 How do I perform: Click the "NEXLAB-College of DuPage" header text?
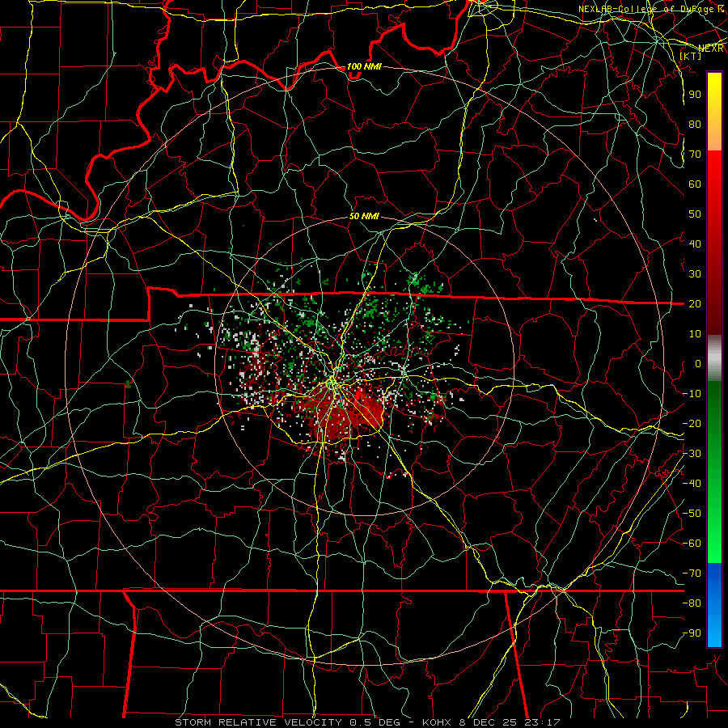pyautogui.click(x=647, y=9)
